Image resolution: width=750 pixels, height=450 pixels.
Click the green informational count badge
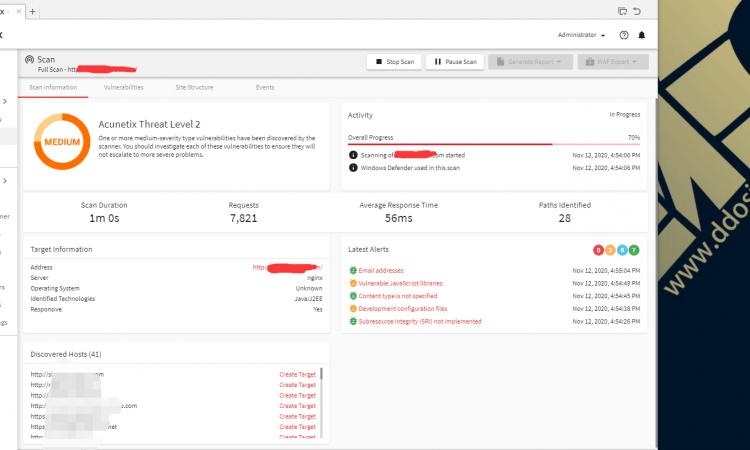pyautogui.click(x=634, y=250)
